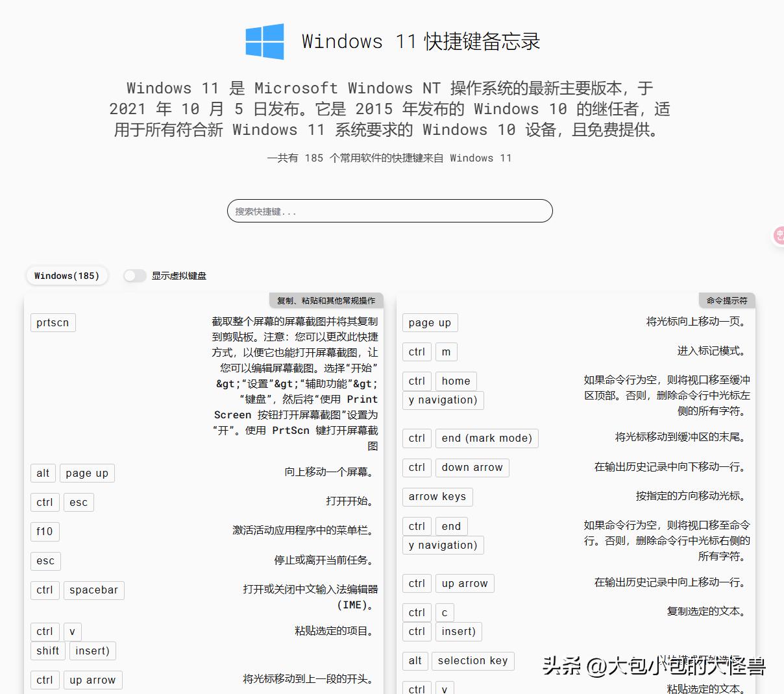This screenshot has width=784, height=694.
Task: Select the prtscn key badge
Action: click(53, 322)
